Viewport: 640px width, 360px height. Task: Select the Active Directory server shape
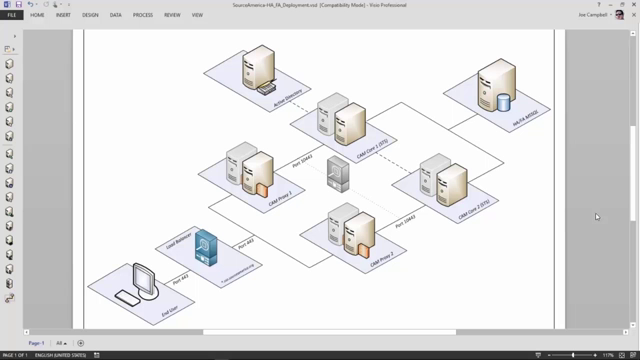pyautogui.click(x=259, y=70)
